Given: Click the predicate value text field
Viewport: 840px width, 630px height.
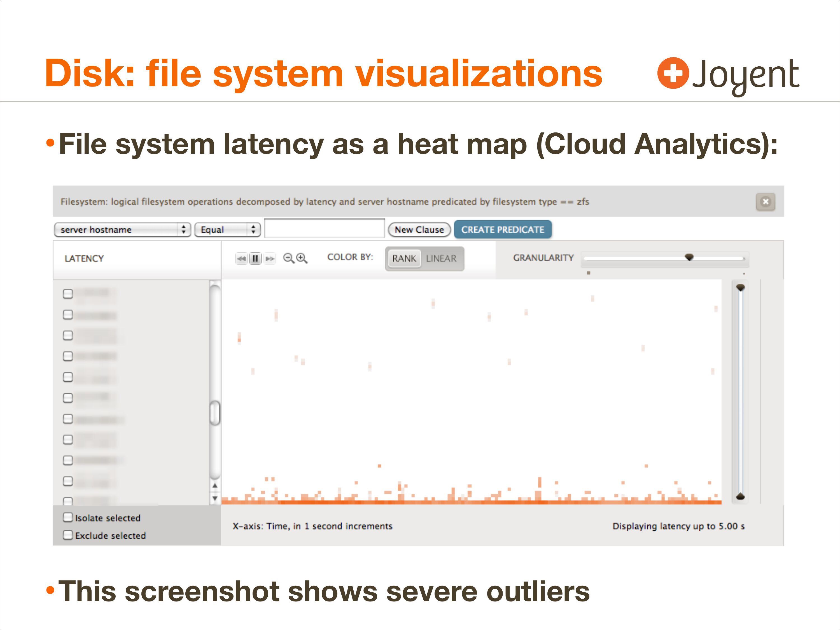Looking at the screenshot, I should point(325,228).
